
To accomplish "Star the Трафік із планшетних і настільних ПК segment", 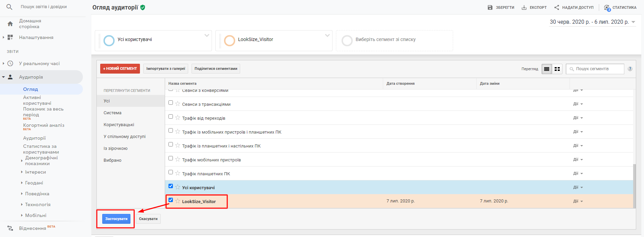I will (178, 145).
